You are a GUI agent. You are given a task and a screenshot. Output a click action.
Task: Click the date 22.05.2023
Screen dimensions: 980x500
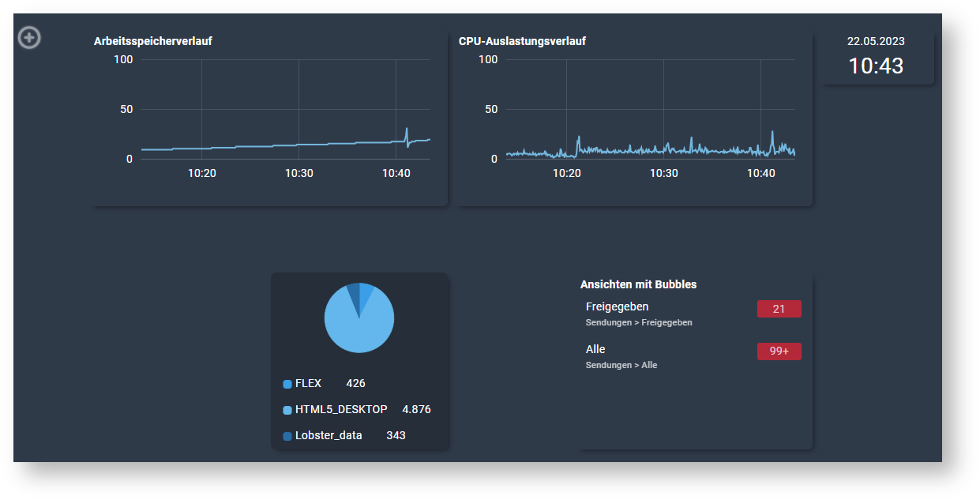[x=876, y=42]
